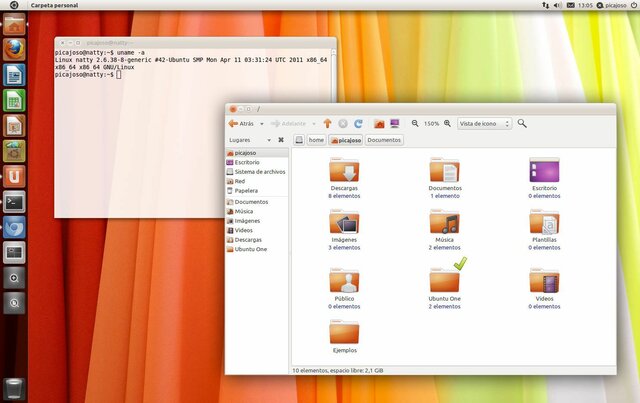Image resolution: width=640 pixels, height=403 pixels.
Task: Click the Terminal launcher icon
Action: point(14,202)
